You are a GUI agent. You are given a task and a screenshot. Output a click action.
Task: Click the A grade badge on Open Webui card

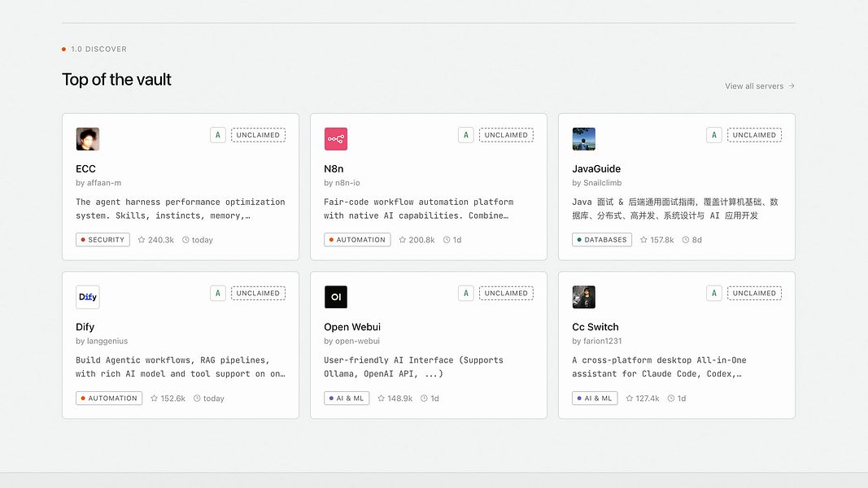click(465, 294)
